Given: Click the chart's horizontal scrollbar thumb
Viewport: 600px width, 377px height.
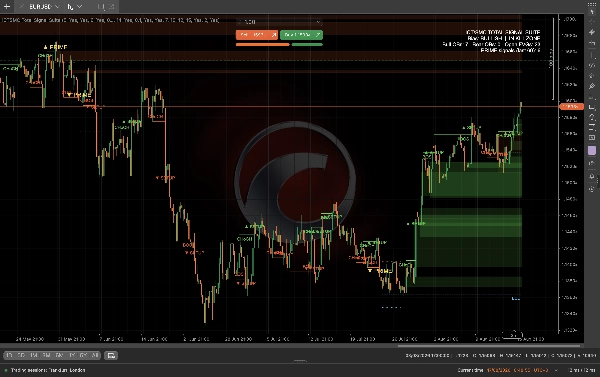Looking at the screenshot, I should click(x=489, y=346).
